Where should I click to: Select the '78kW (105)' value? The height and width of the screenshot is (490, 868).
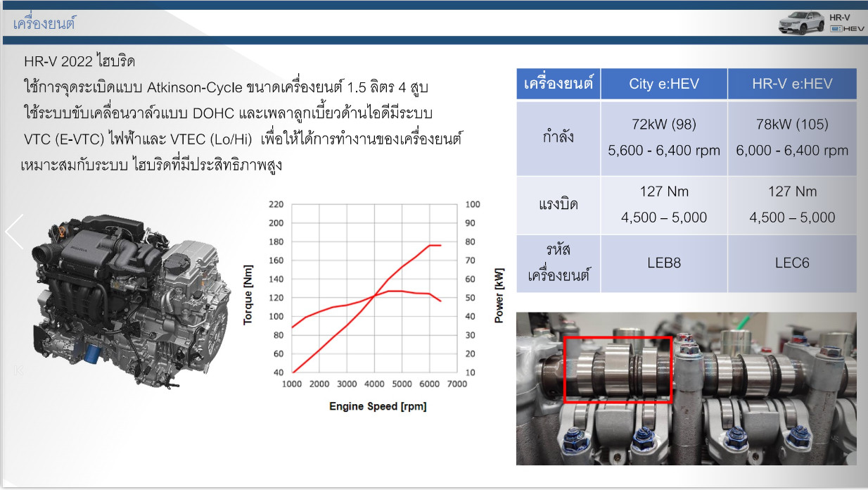click(x=792, y=125)
